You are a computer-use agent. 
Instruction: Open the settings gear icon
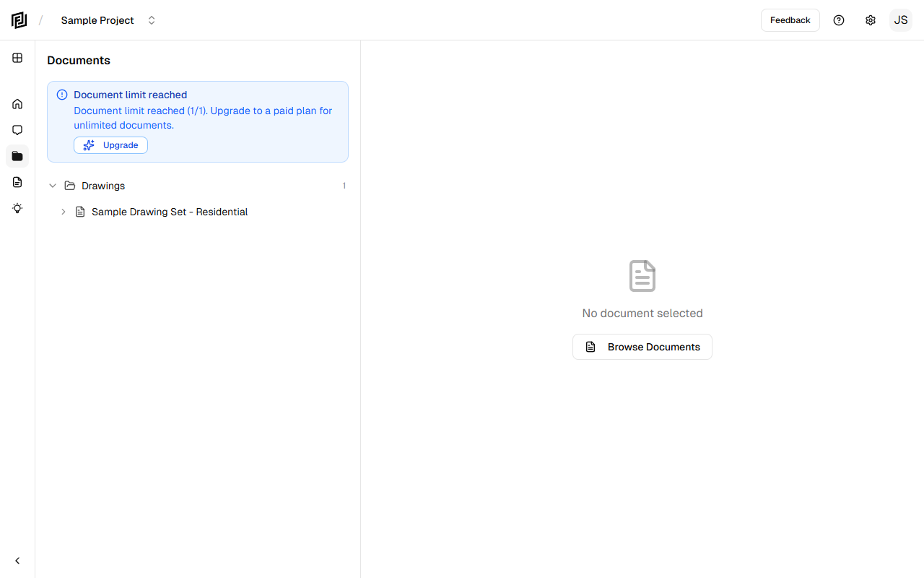[871, 20]
